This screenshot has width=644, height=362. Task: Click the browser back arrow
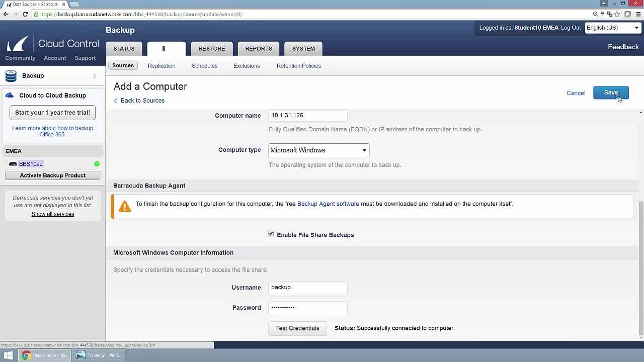6,14
